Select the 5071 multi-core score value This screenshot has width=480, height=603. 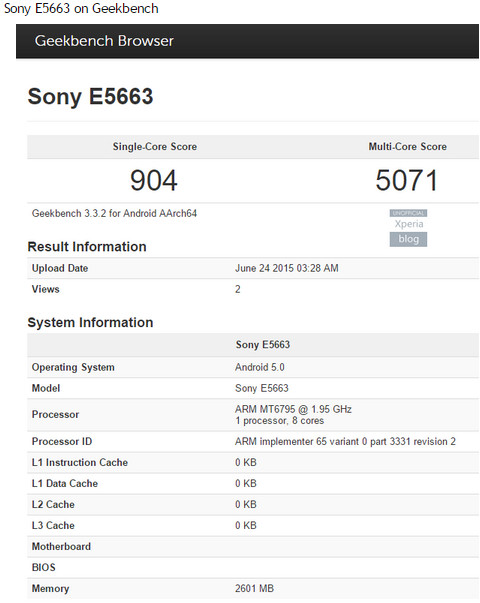pyautogui.click(x=407, y=180)
